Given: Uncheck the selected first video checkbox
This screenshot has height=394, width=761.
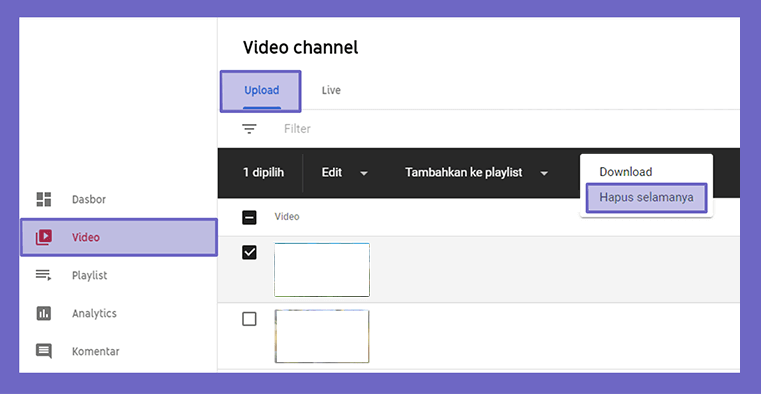Looking at the screenshot, I should point(249,252).
